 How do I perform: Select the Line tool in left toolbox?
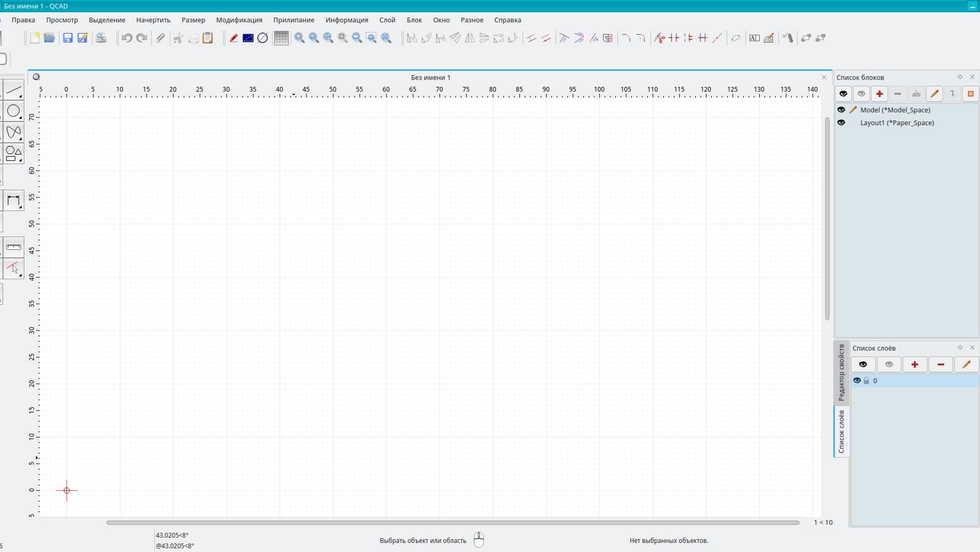coord(13,90)
